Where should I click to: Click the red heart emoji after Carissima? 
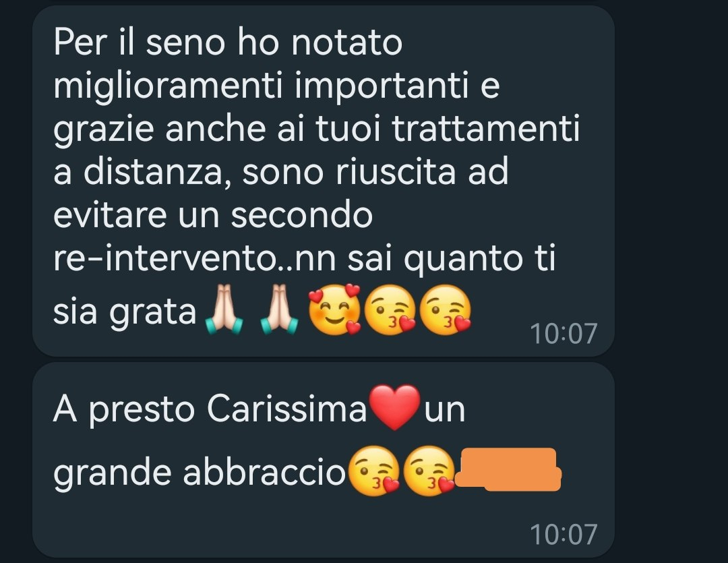[394, 407]
